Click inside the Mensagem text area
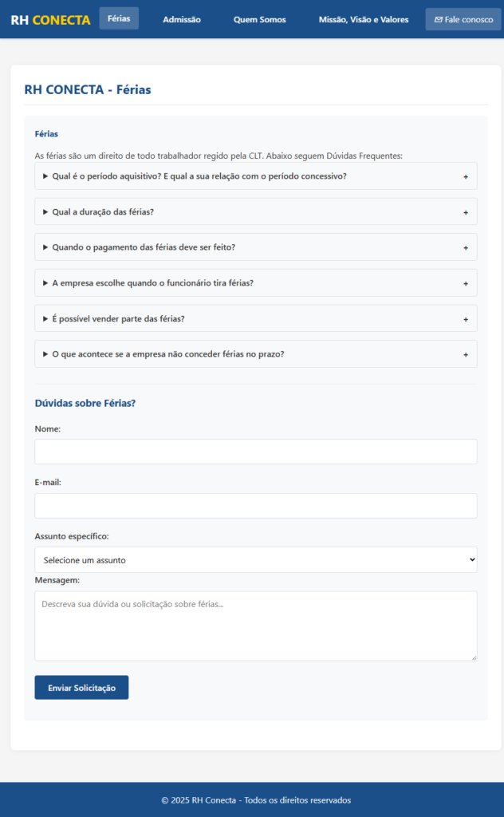Image resolution: width=504 pixels, height=817 pixels. click(255, 626)
